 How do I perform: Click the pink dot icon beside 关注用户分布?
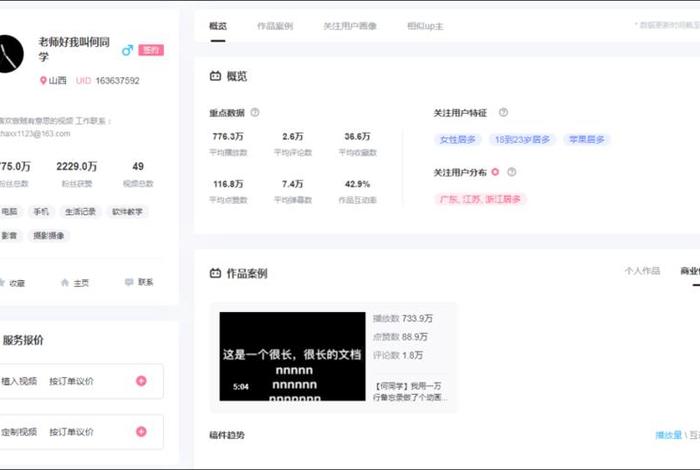[495, 172]
